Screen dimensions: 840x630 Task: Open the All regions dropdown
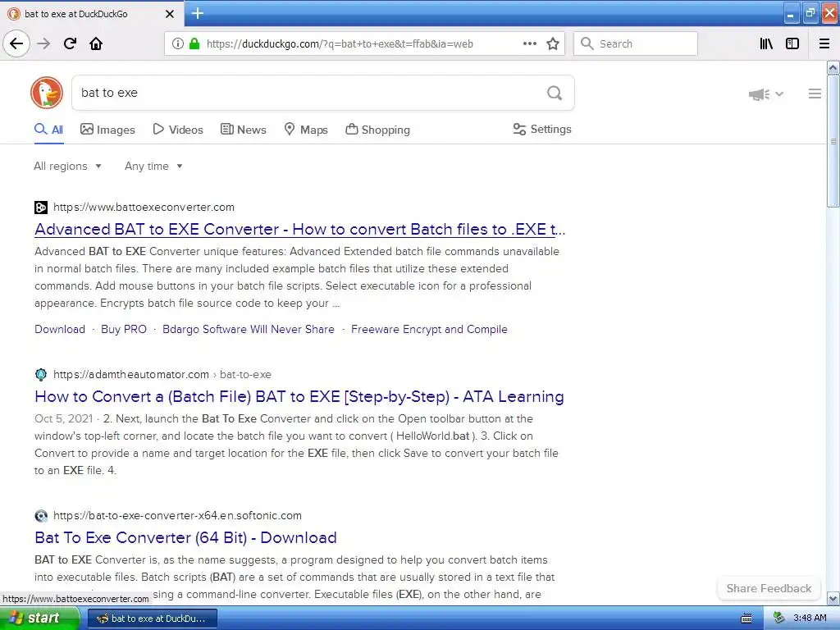67,166
